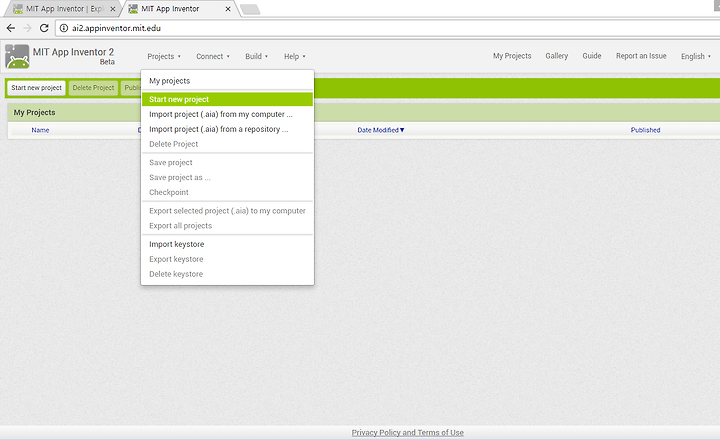This screenshot has height=440, width=720.
Task: Click the Delete Project toolbar button
Action: click(x=93, y=88)
